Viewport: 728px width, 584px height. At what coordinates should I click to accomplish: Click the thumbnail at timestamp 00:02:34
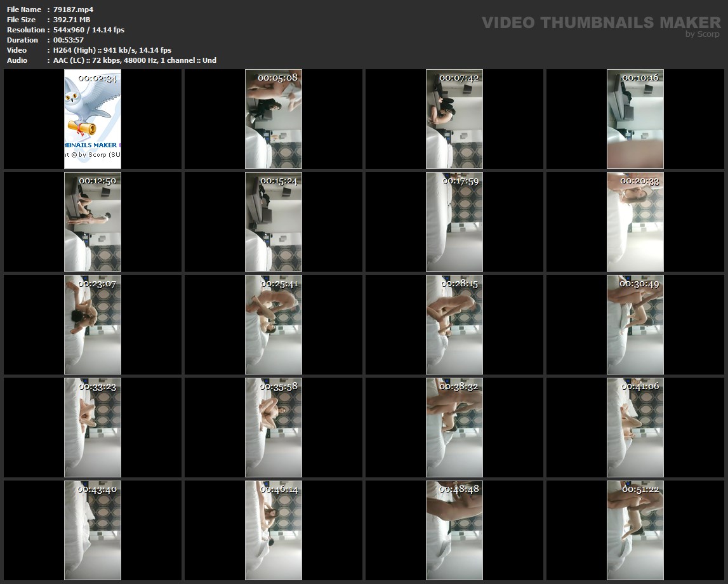[93, 119]
